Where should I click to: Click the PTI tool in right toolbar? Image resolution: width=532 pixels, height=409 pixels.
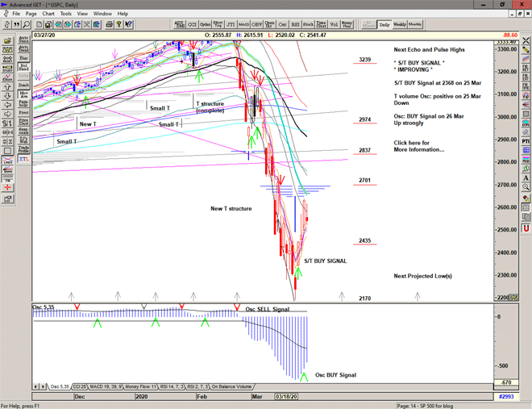click(x=526, y=141)
